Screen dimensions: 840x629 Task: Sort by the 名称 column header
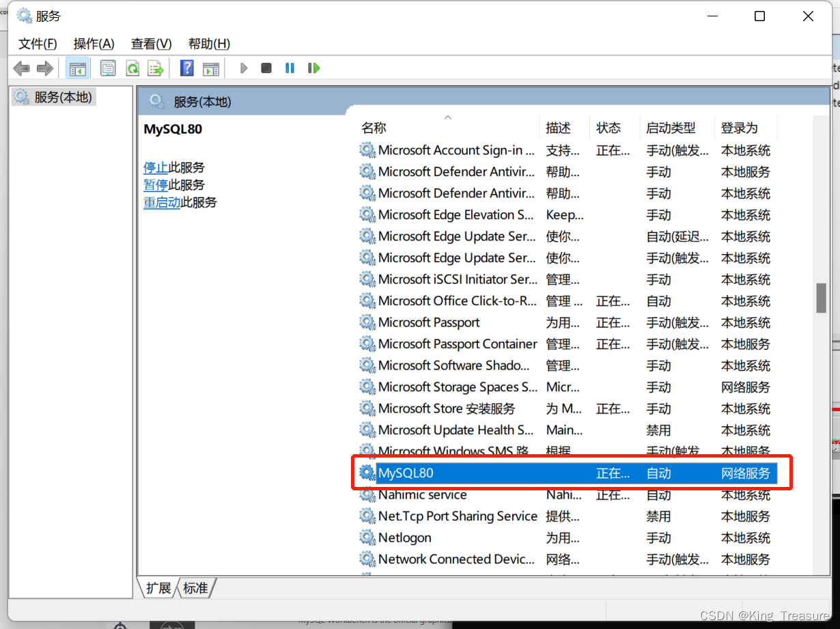(x=449, y=128)
